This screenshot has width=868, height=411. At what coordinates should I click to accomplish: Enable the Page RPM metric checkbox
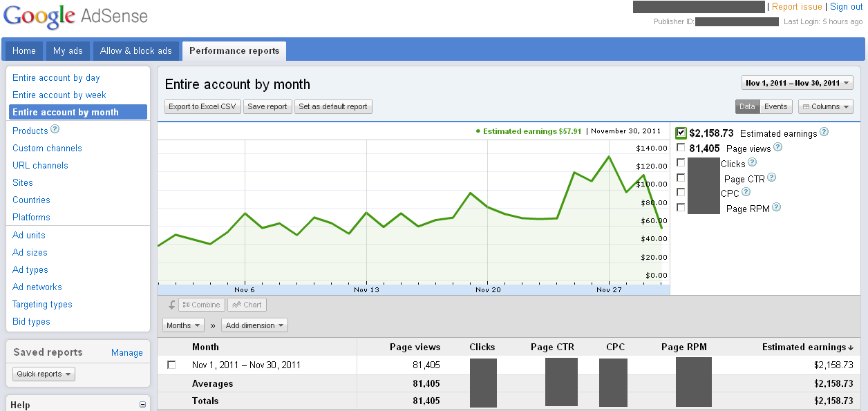[681, 208]
